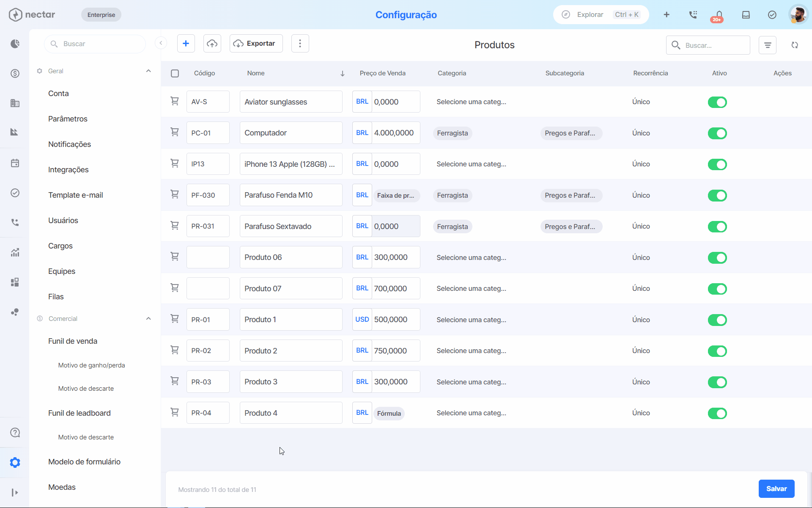Open the dashboard pie chart sidebar icon
Viewport: 812px width, 508px height.
[x=15, y=44]
